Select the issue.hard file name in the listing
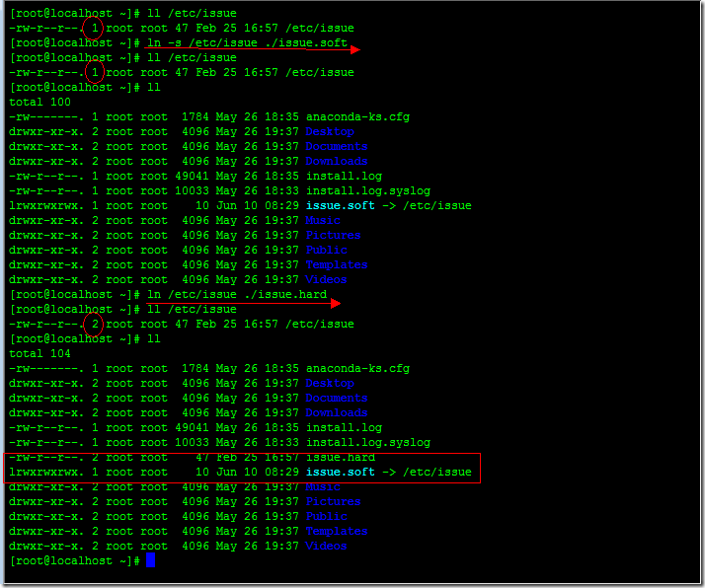Viewport: 705px width, 588px height. (341, 458)
